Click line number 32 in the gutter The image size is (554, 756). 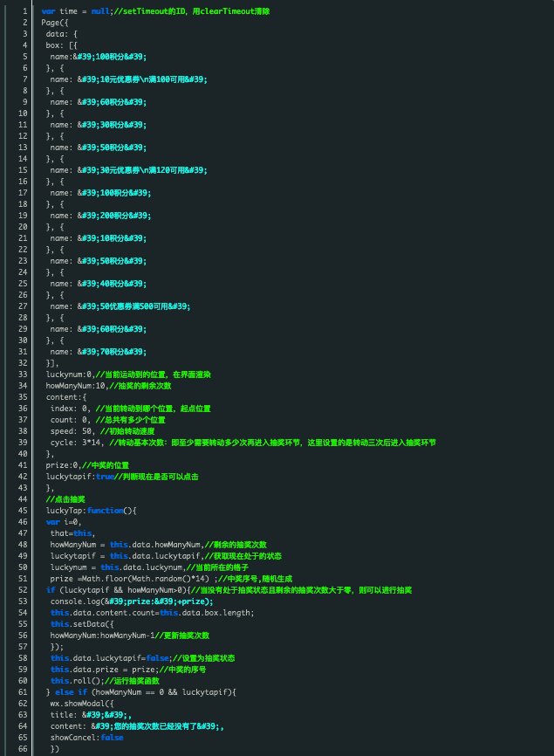pos(23,363)
